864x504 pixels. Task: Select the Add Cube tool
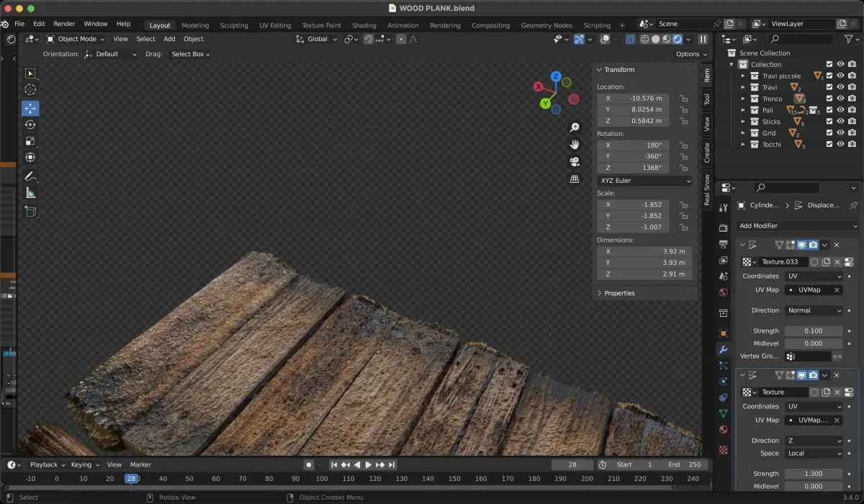click(30, 212)
